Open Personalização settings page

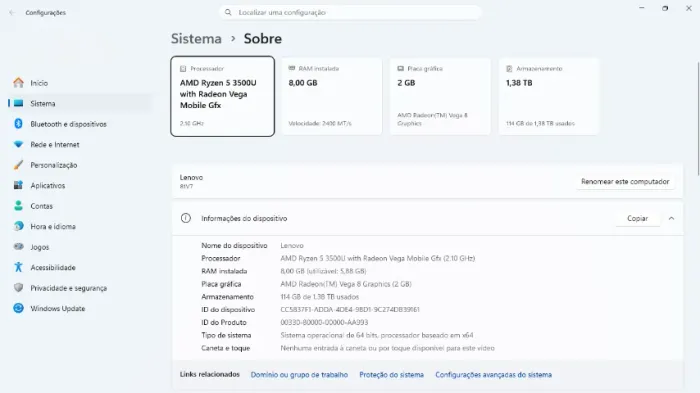point(80,165)
